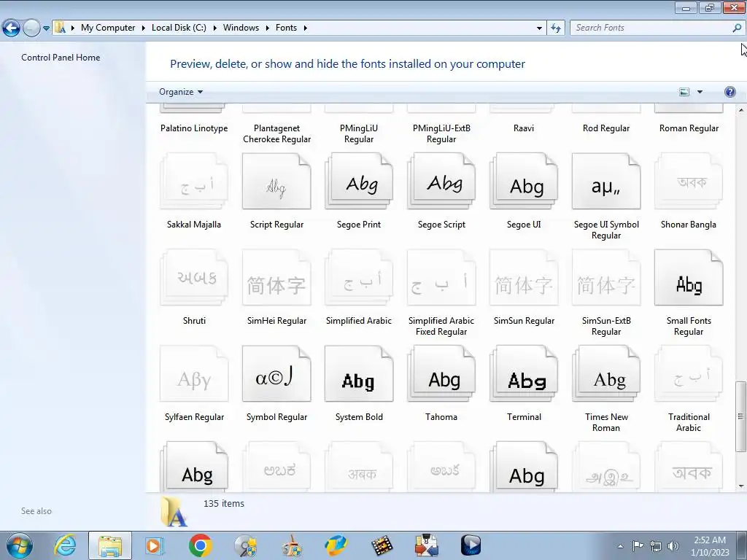The image size is (747, 560).
Task: Open the Organize dropdown menu
Action: (181, 92)
